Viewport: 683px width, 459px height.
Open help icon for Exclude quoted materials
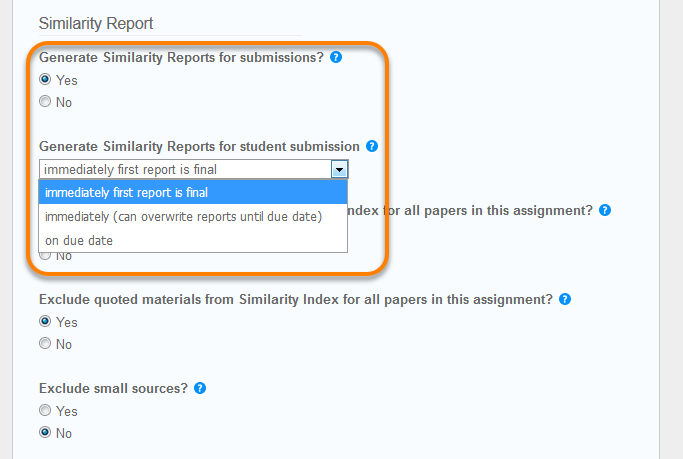565,299
